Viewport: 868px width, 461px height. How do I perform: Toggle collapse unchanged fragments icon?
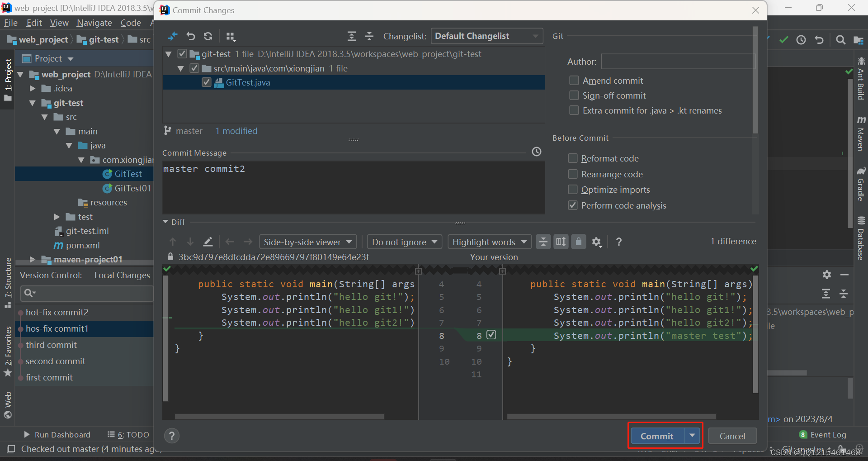tap(543, 242)
